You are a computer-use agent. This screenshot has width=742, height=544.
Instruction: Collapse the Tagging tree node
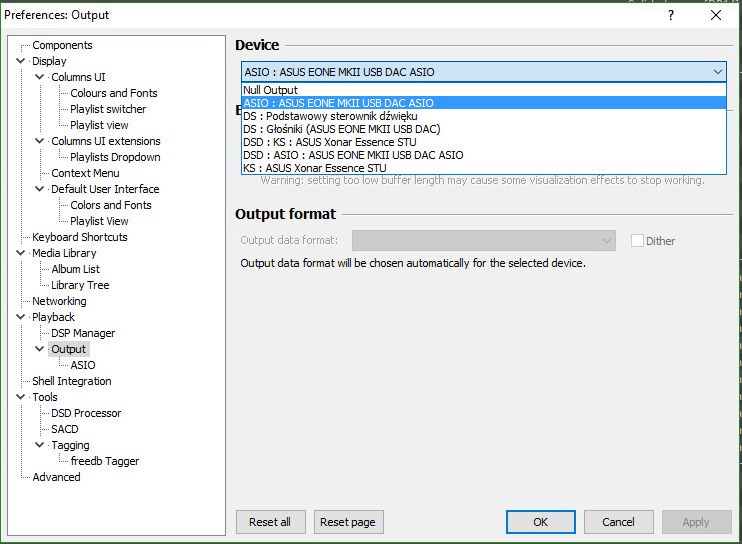click(40, 445)
